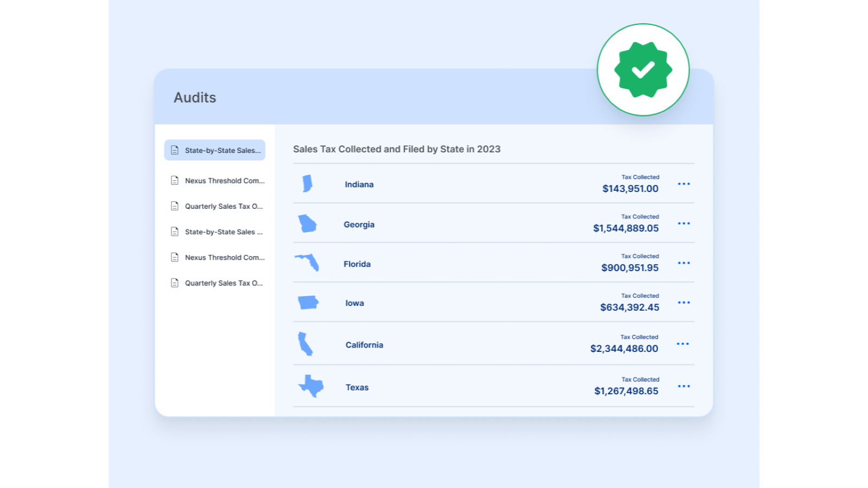Click the green verified checkmark badge
The width and height of the screenshot is (868, 488).
[643, 69]
